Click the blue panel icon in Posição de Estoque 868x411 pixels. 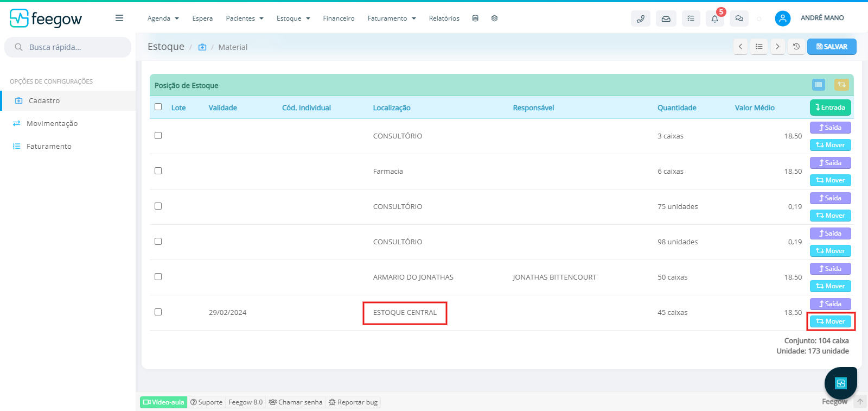pos(819,85)
